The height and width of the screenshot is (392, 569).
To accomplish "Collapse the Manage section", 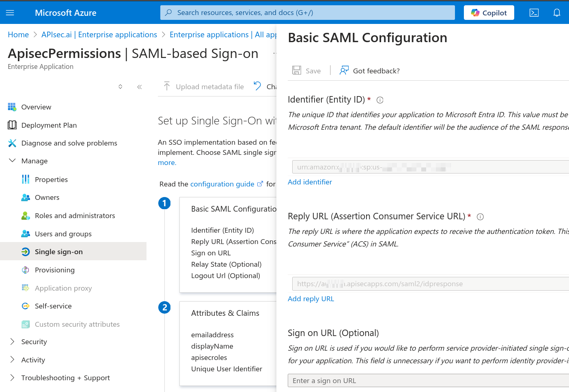I will tap(12, 161).
